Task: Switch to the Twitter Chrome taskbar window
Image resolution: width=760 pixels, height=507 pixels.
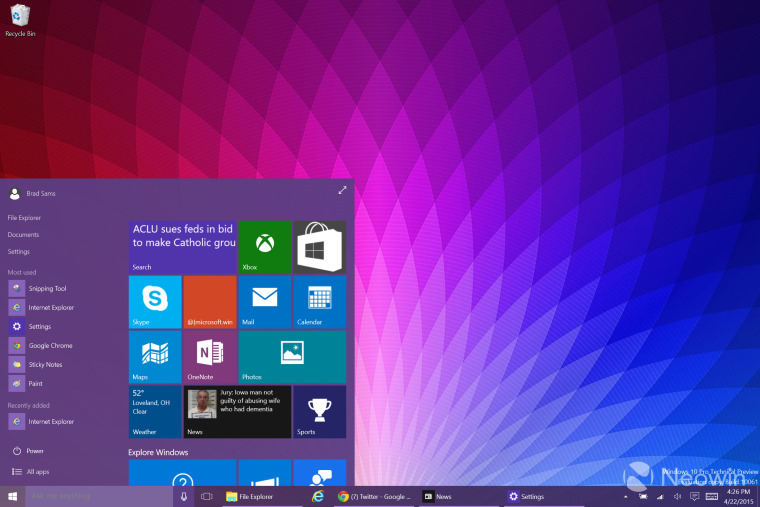Action: click(374, 496)
